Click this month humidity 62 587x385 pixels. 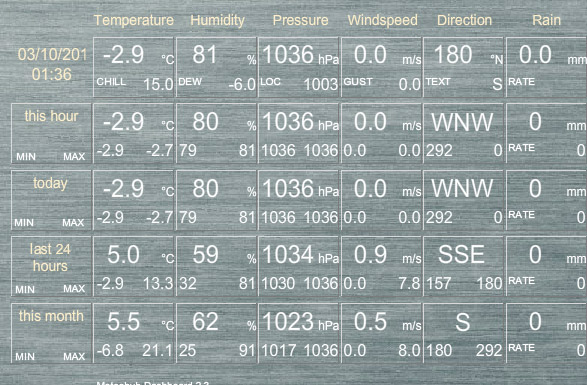tap(205, 322)
